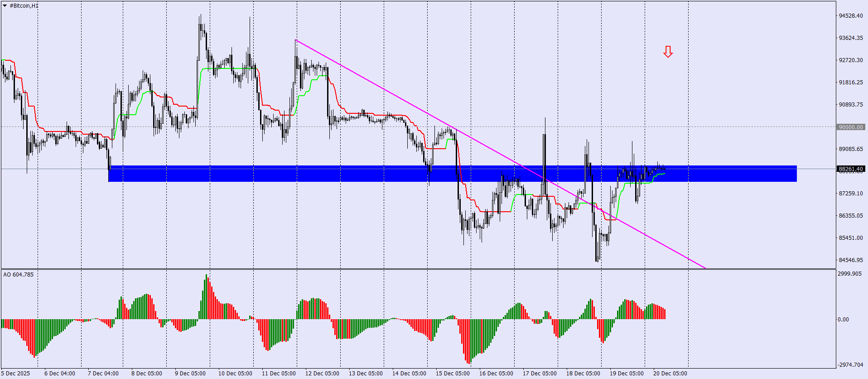The height and width of the screenshot is (379, 868).
Task: Click the 88261.40 current price label
Action: [x=851, y=169]
